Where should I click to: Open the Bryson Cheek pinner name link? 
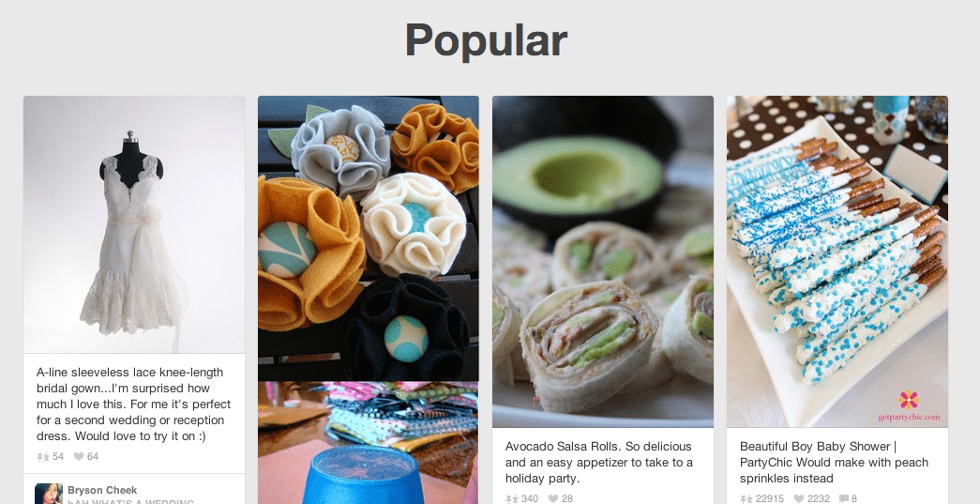click(102, 490)
